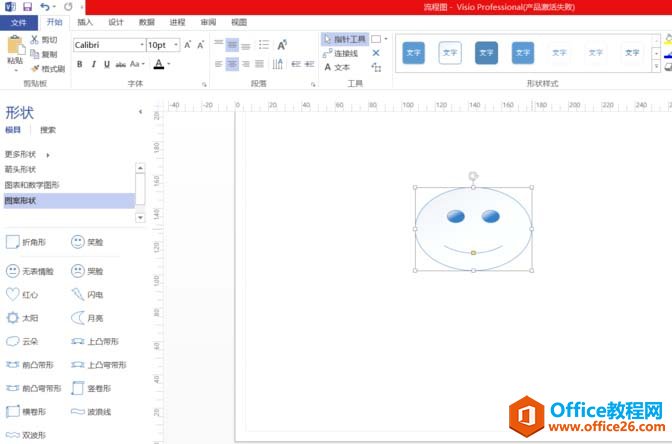Increase font size with the larger A icon
Screen dimensions: 672x444
coord(188,45)
